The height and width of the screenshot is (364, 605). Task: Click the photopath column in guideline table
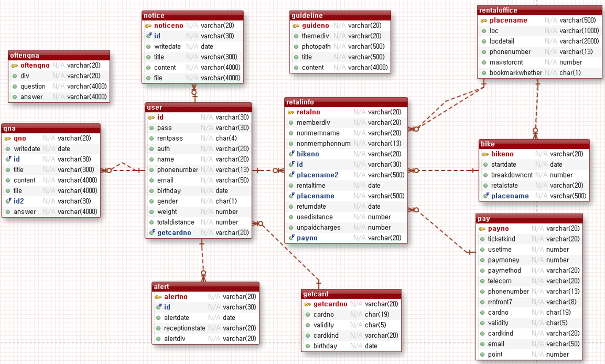[x=340, y=47]
